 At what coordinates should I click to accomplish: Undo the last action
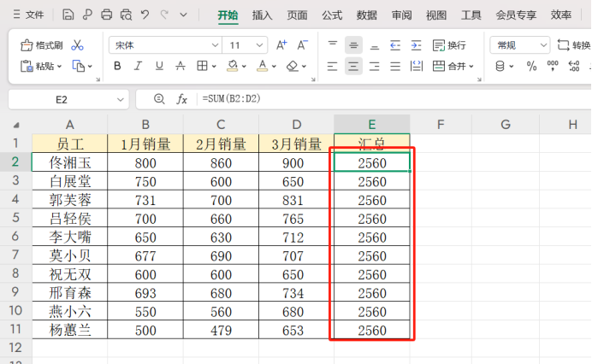(x=145, y=15)
